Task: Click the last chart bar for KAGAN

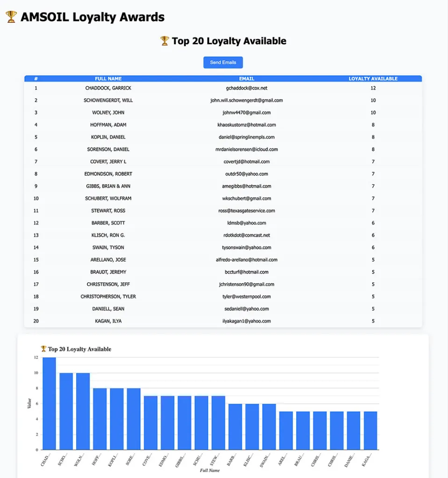Action: click(x=370, y=430)
